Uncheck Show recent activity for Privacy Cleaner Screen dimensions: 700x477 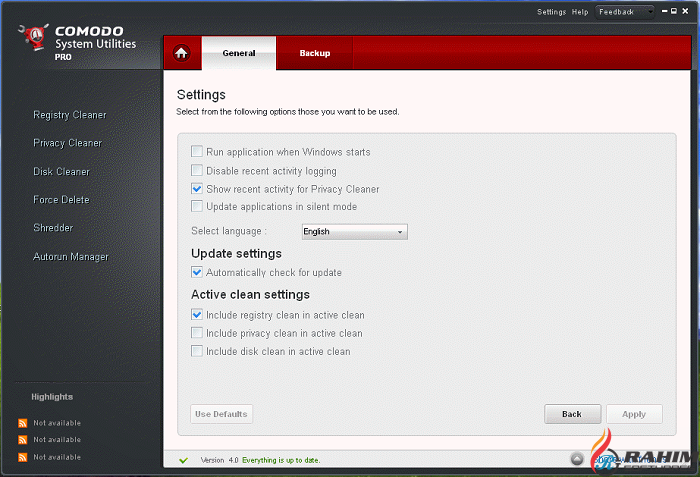(197, 188)
